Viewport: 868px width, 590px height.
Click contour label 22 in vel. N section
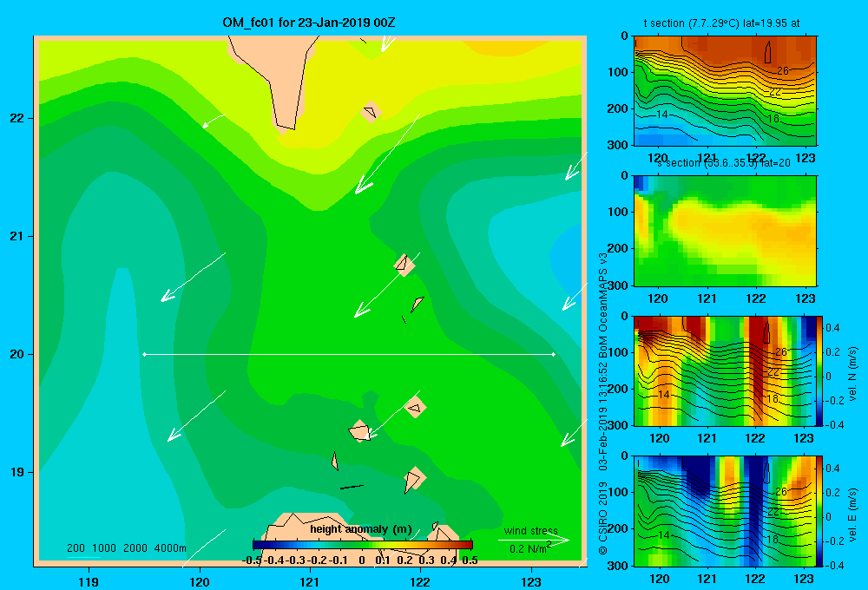(773, 372)
